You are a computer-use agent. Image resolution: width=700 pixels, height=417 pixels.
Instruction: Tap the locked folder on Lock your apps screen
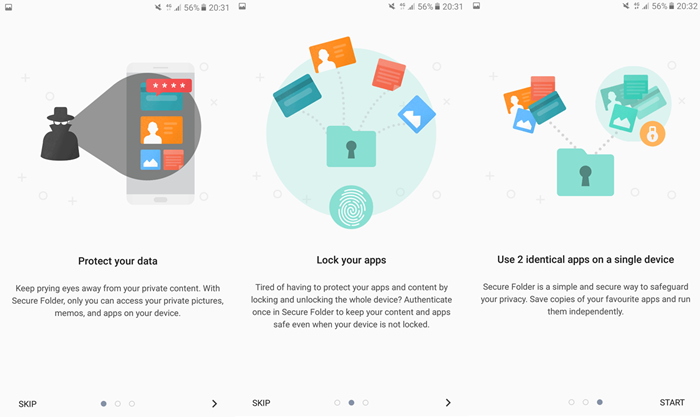(351, 146)
